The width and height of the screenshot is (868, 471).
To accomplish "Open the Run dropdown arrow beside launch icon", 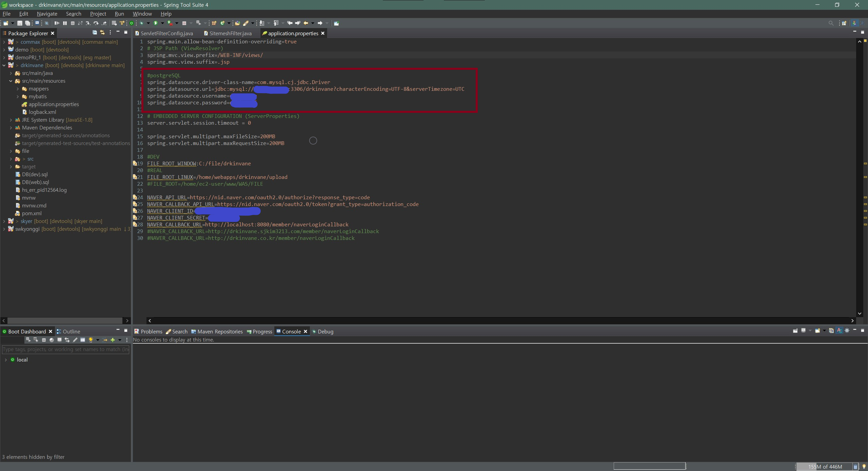I will click(x=162, y=23).
